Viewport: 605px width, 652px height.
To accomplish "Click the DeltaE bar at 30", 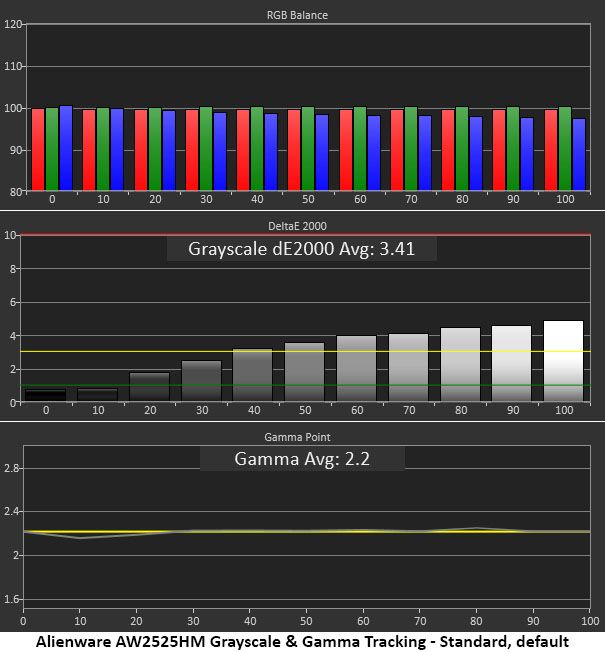I will 202,381.
